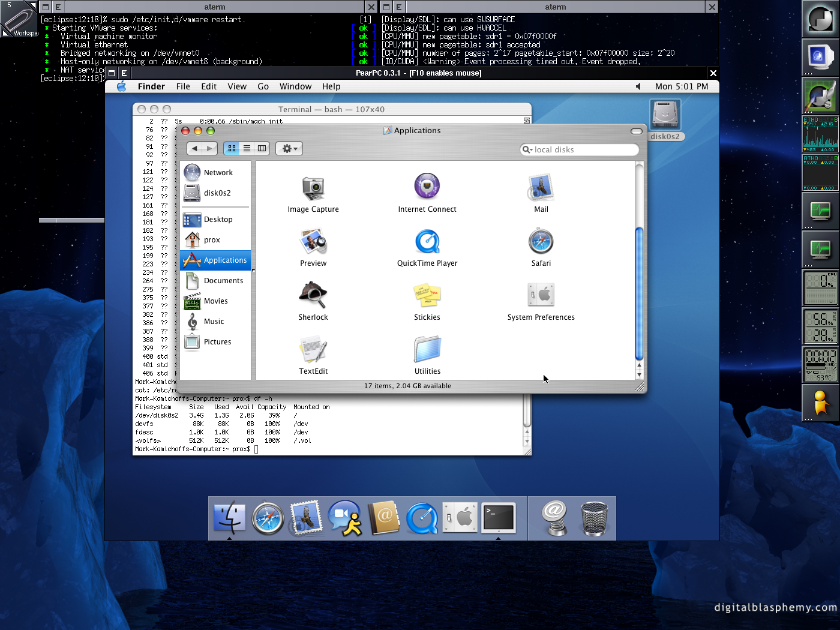840x630 pixels.
Task: Click the volume speaker icon in menu bar
Action: click(638, 86)
